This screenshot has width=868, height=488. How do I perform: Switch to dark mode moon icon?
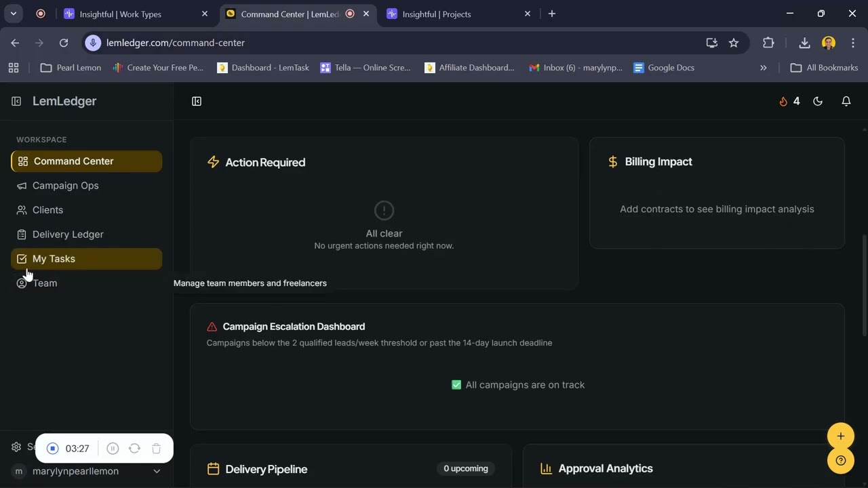click(818, 101)
